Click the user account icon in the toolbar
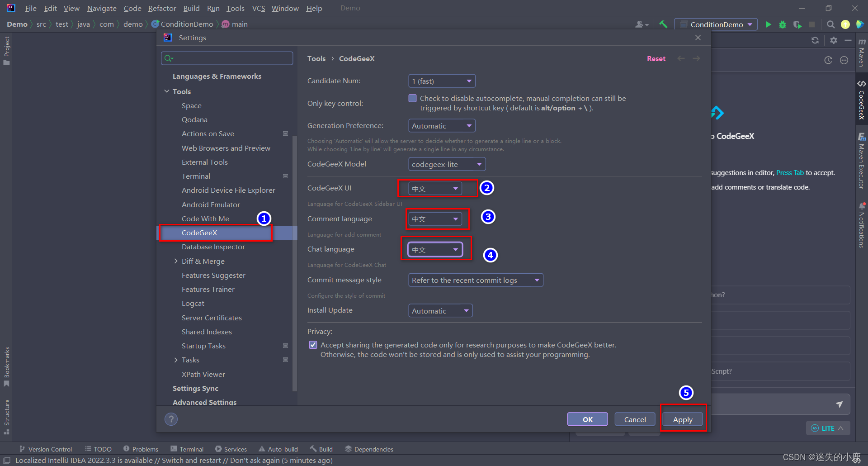 point(642,24)
